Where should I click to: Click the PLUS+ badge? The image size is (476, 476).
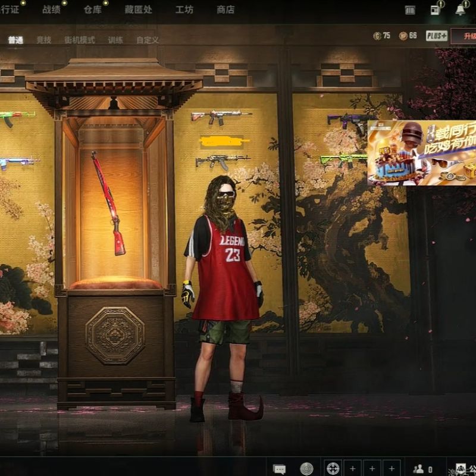click(437, 36)
